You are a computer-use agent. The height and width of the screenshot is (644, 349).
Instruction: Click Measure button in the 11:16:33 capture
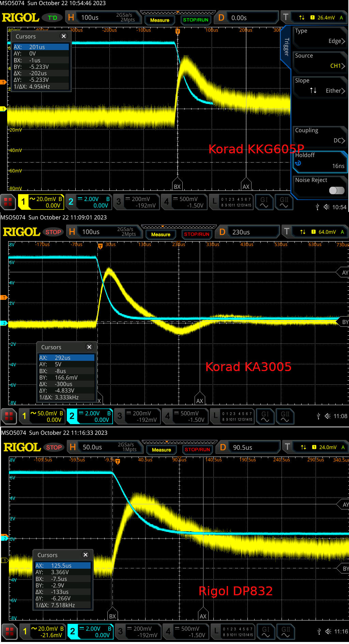pos(161,450)
